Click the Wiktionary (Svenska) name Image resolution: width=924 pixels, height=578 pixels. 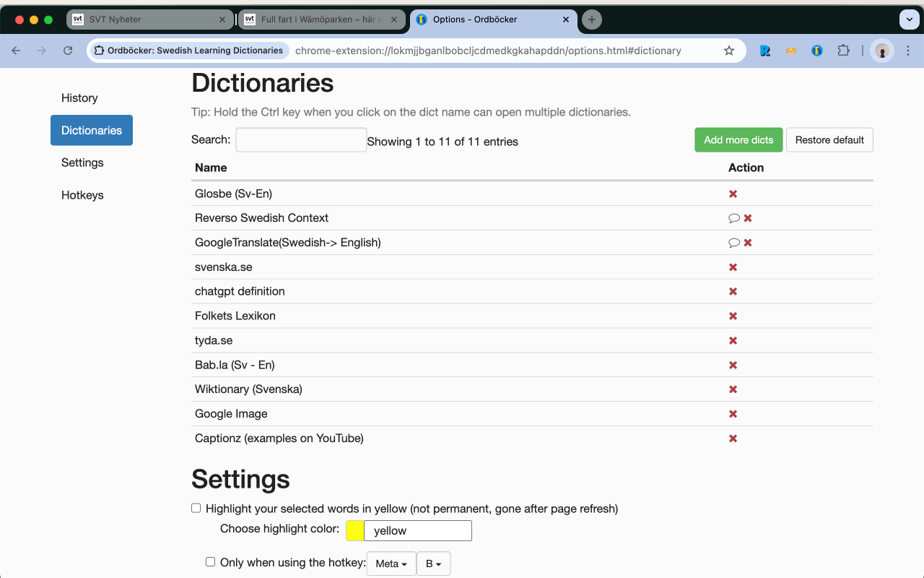(248, 389)
